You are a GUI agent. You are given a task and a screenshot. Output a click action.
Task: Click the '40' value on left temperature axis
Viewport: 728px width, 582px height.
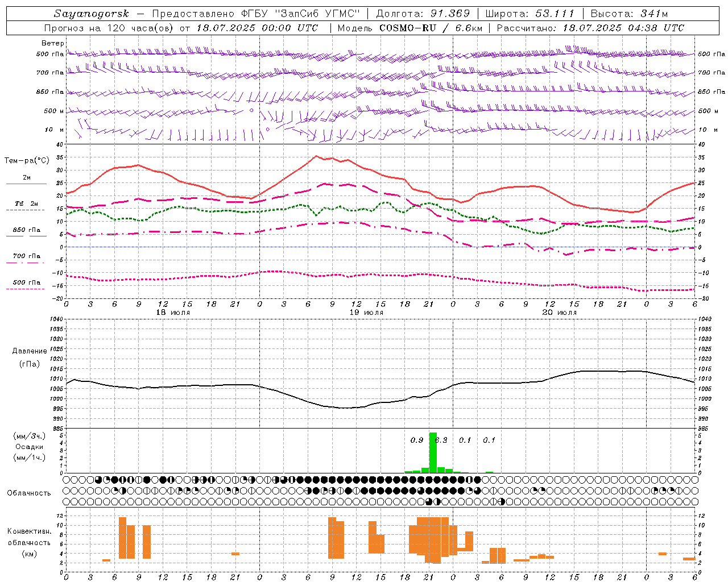pos(59,144)
